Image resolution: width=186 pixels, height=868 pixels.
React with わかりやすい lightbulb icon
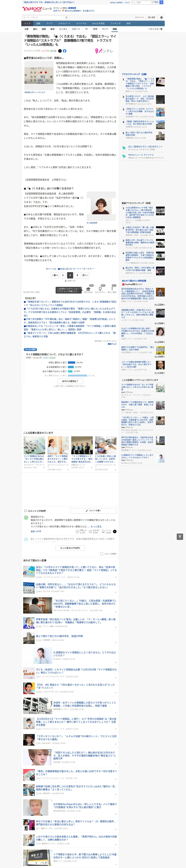tap(100, 289)
